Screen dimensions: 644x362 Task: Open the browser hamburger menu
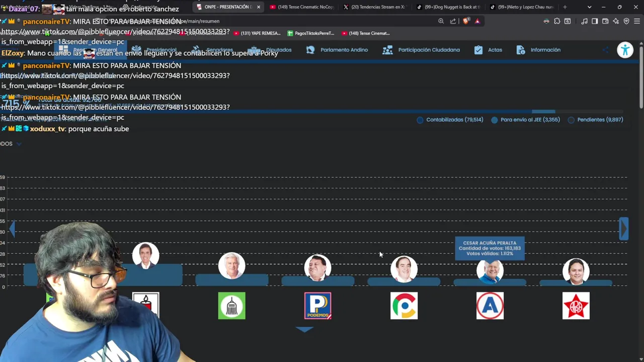point(637,21)
